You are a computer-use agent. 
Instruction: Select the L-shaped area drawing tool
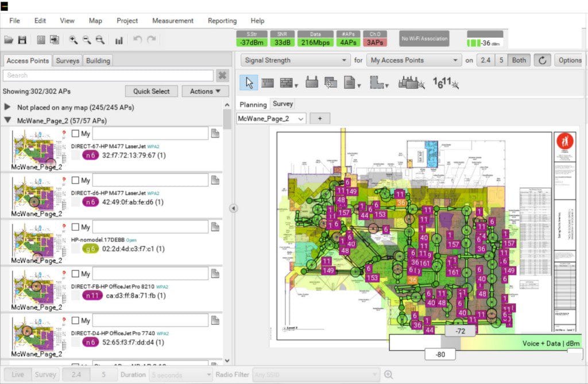pos(377,82)
